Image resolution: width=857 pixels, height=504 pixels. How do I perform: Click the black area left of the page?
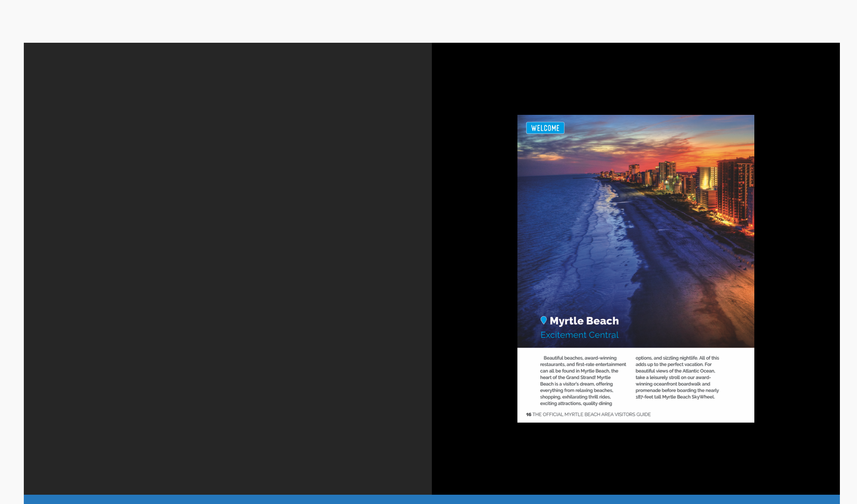472,260
